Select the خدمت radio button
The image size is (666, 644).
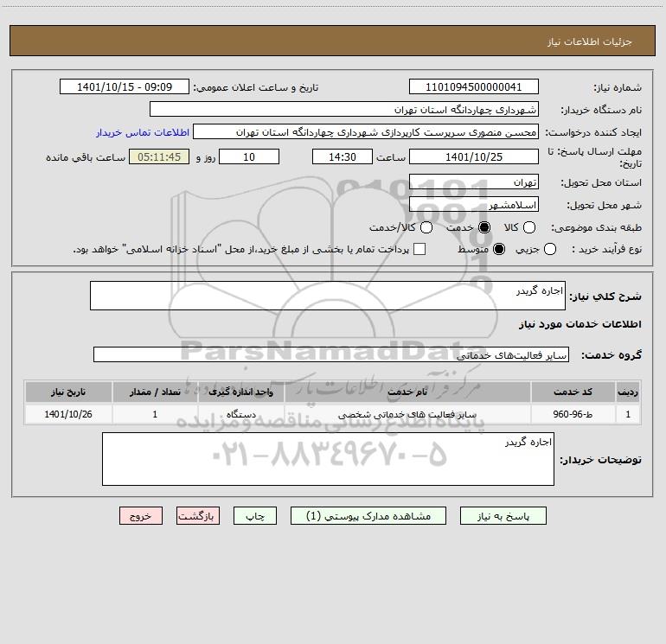484,227
